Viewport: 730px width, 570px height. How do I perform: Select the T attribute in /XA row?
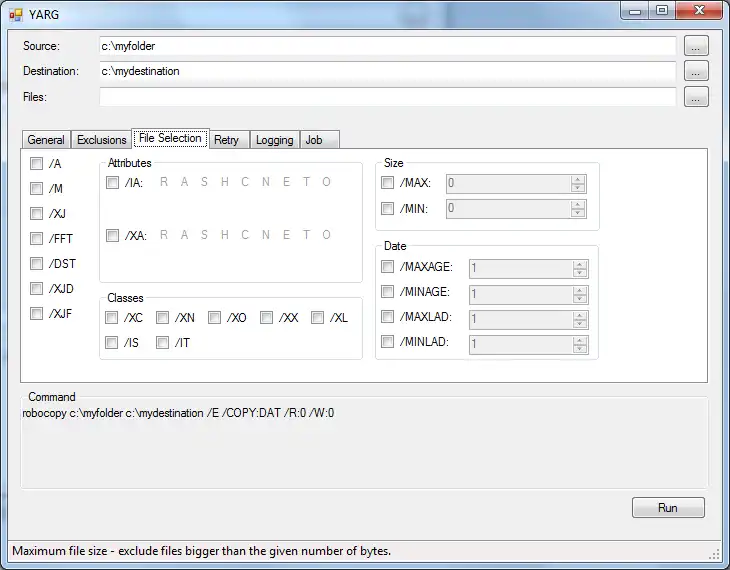click(x=306, y=235)
